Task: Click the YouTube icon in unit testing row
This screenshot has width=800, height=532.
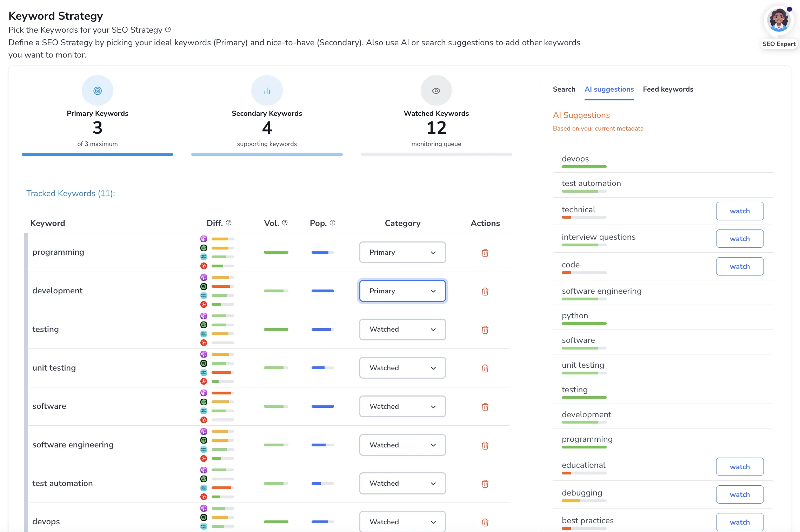Action: pyautogui.click(x=204, y=381)
